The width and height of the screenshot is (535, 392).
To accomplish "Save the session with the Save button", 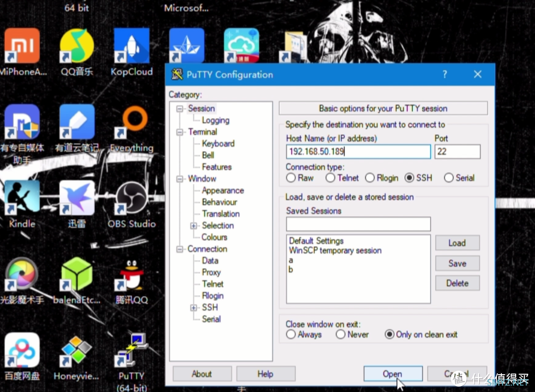I will [457, 263].
